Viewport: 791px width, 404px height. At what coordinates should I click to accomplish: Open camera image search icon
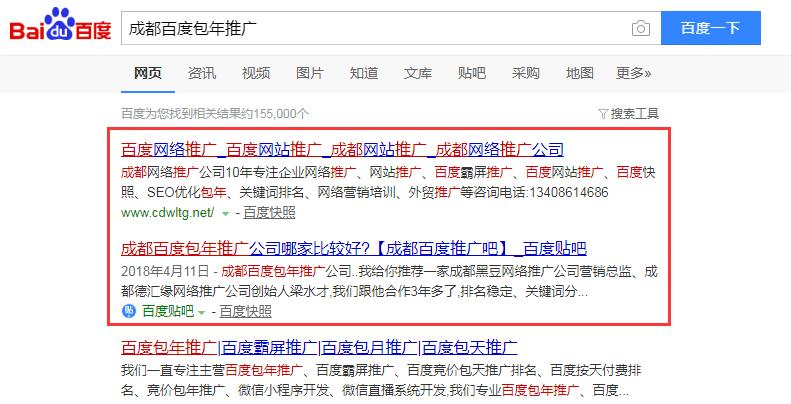pos(641,28)
